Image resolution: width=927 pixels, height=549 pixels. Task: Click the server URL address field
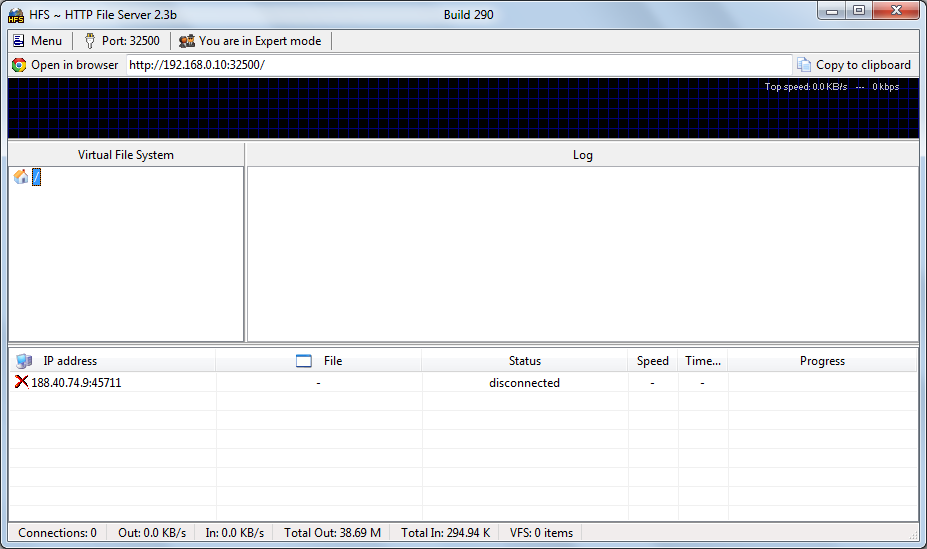[x=459, y=65]
